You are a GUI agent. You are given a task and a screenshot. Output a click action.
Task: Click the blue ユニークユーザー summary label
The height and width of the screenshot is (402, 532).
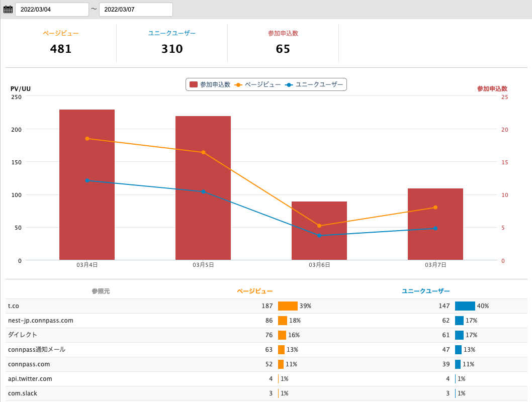pyautogui.click(x=172, y=33)
